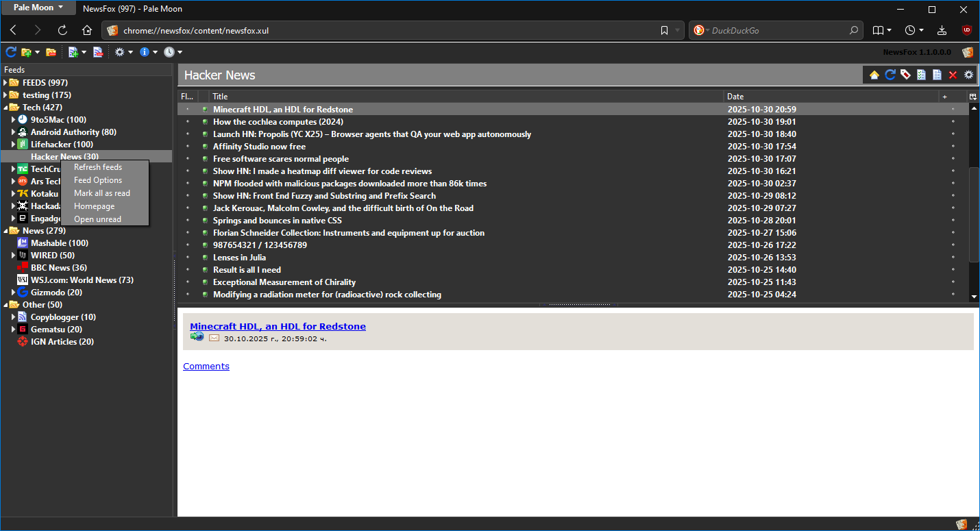Click the red X delete icon

953,75
